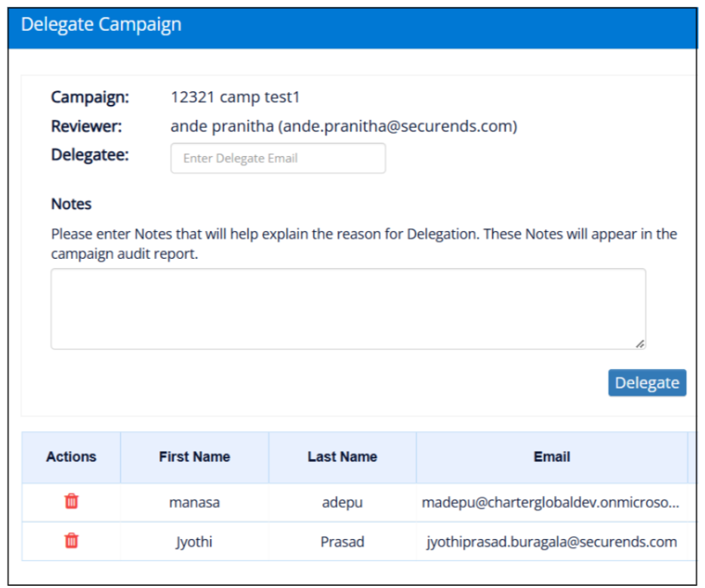Delete the Jyothi Prasad row via its trash icon
The height and width of the screenshot is (588, 705).
(x=72, y=540)
